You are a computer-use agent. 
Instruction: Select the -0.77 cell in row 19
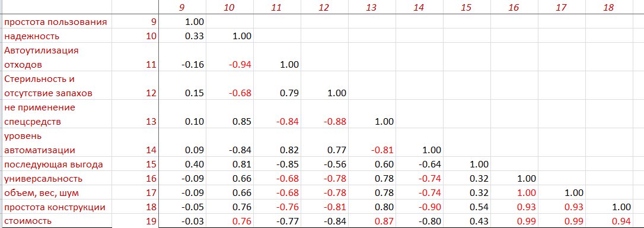278,221
